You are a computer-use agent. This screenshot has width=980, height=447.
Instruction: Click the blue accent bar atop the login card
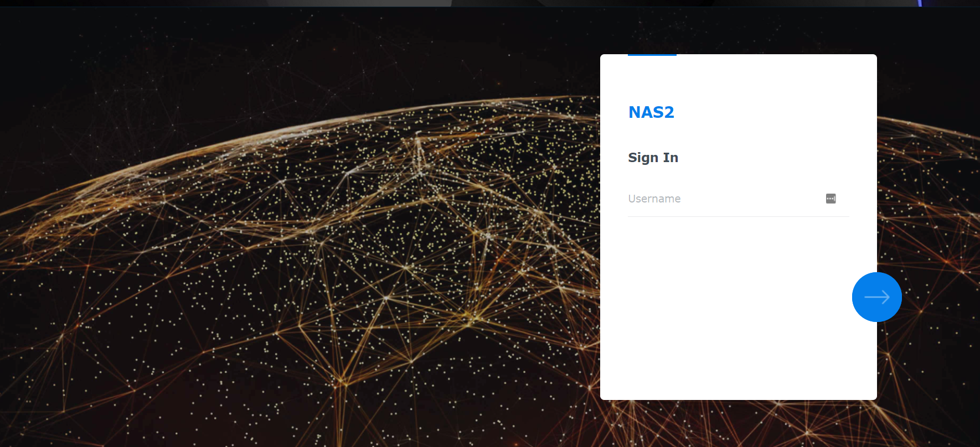point(652,55)
